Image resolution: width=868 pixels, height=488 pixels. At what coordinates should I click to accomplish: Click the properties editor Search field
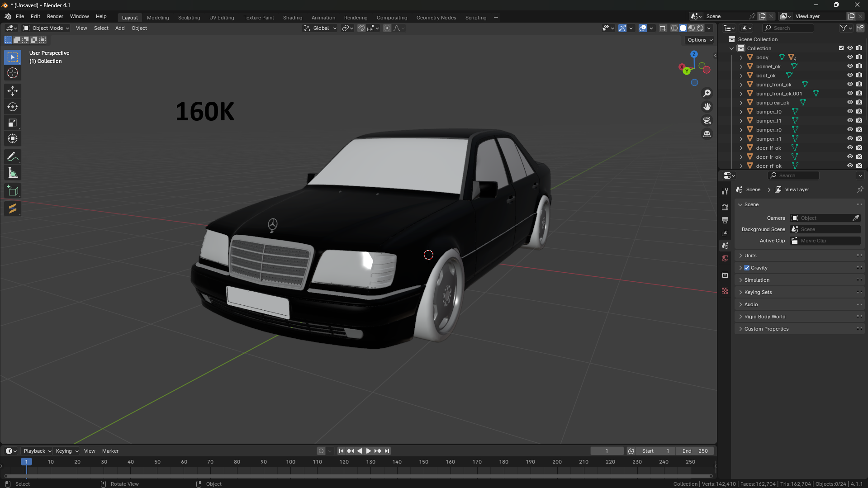(x=793, y=175)
